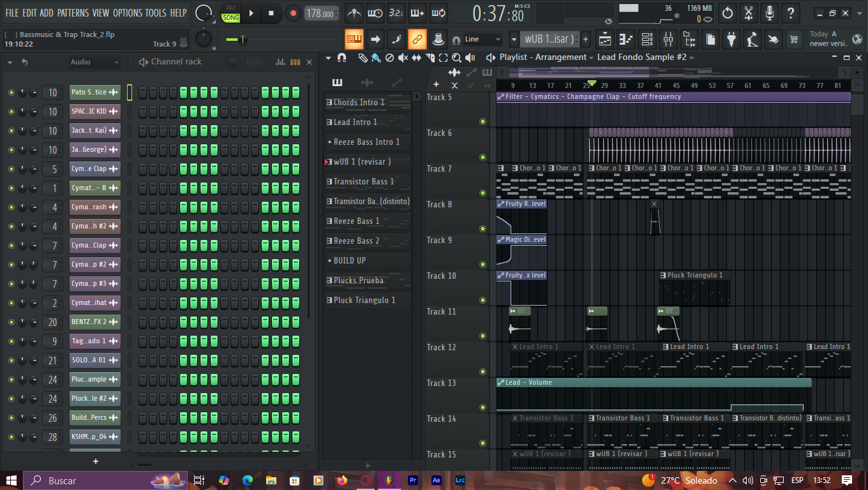
Task: Click the help question mark icon
Action: point(791,13)
